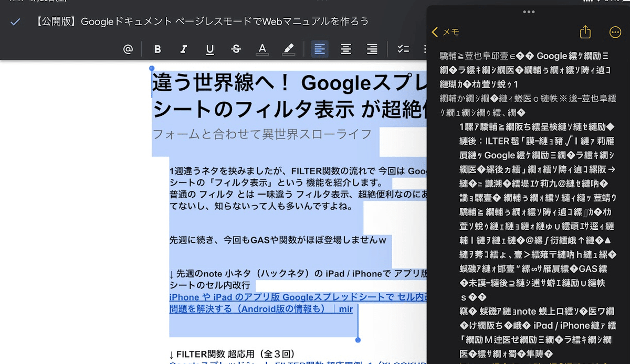Open link line '問題を解決する（Android版の情報も）｜mir'
The height and width of the screenshot is (364, 630).
tap(261, 309)
